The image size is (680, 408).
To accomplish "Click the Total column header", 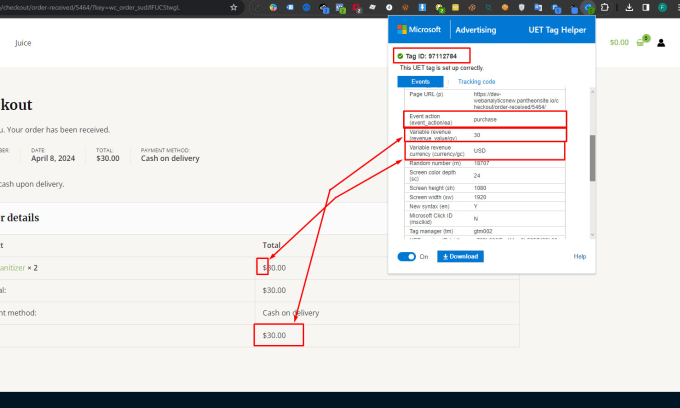I will pos(271,245).
